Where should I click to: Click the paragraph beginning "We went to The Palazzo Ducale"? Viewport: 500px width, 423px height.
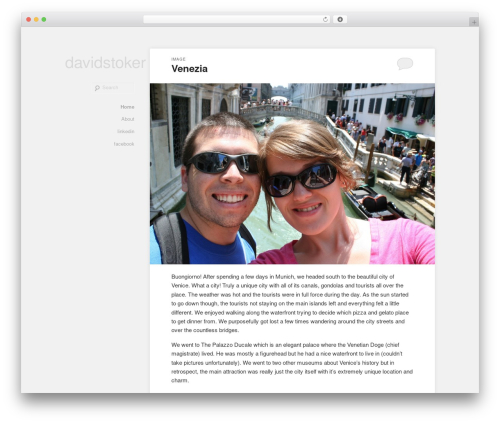point(292,363)
